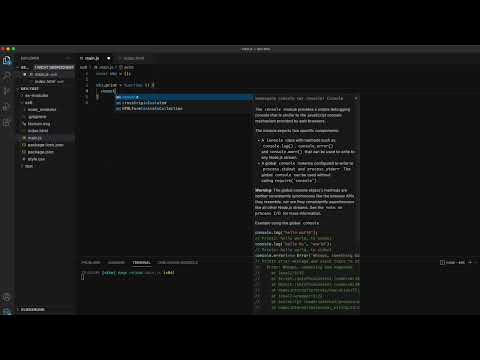Select the TERMINAL panel tab
480x360 pixels.
141,263
